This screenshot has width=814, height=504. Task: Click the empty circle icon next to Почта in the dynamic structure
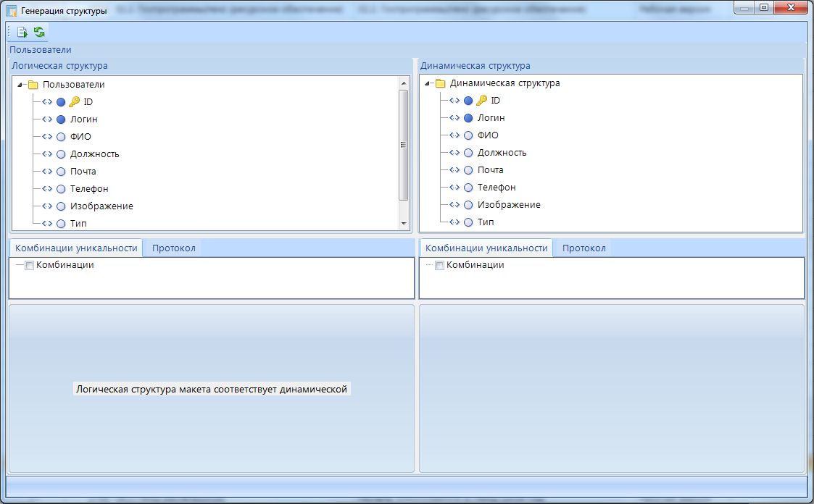tap(468, 170)
